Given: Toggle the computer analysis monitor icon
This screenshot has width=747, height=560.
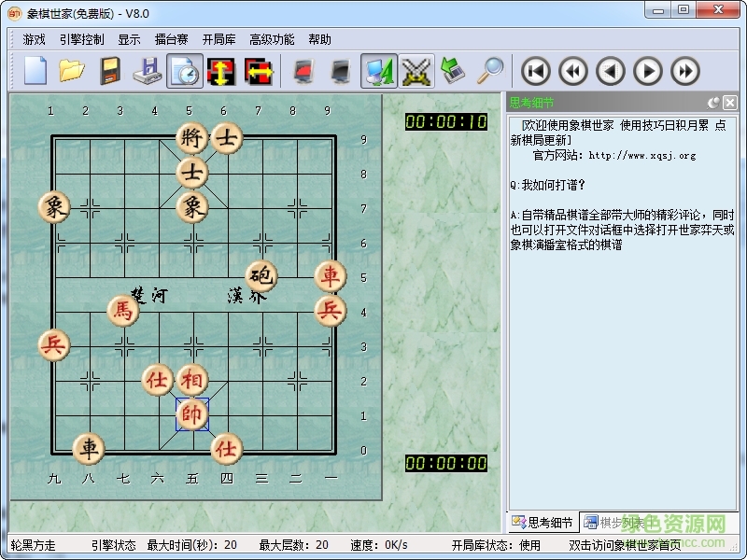Looking at the screenshot, I should click(x=377, y=72).
